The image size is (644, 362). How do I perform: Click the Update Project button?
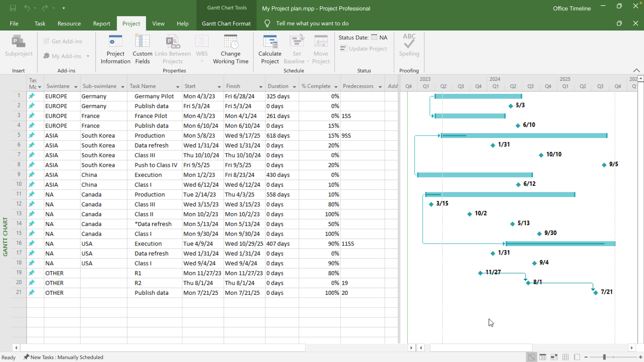(363, 48)
